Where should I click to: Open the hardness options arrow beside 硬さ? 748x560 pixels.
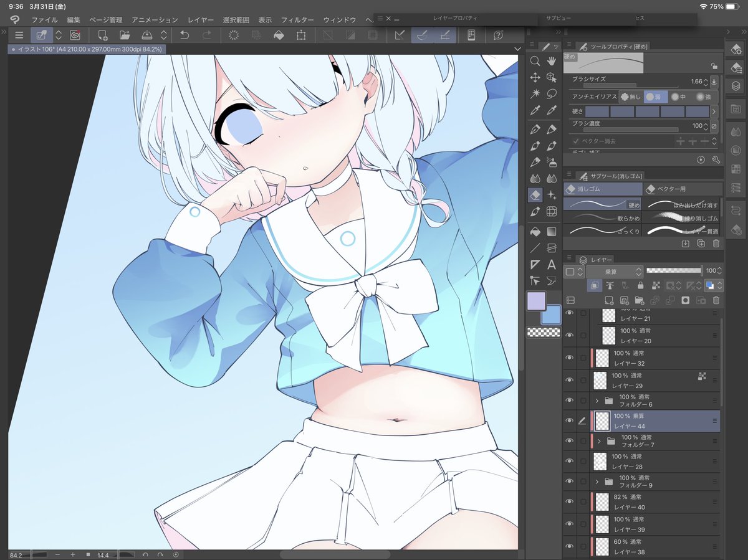pyautogui.click(x=714, y=112)
